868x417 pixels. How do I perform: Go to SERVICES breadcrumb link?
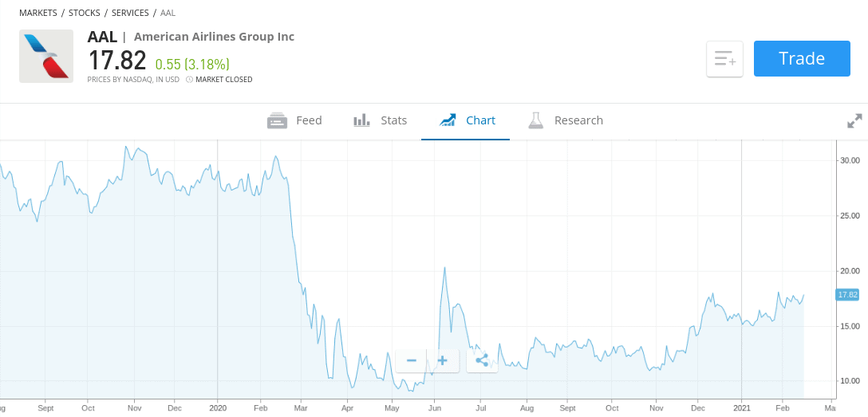point(130,13)
